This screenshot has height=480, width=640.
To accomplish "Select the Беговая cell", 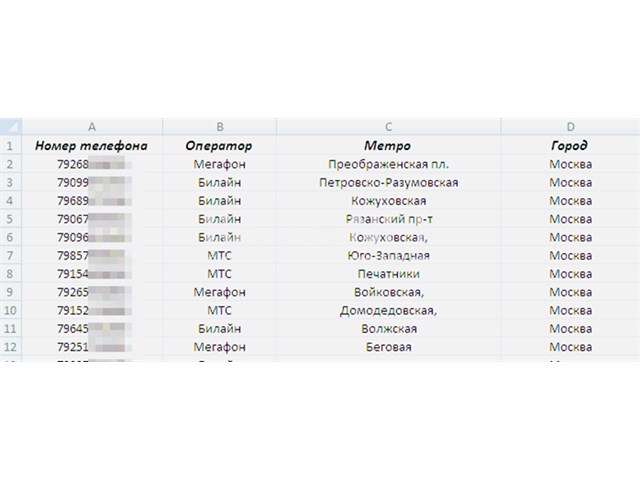I will coord(389,347).
